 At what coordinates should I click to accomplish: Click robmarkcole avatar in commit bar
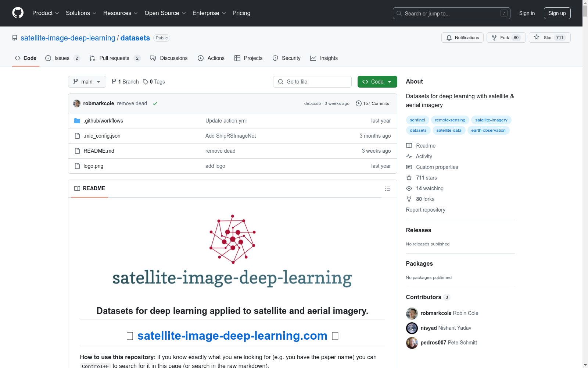tap(77, 103)
